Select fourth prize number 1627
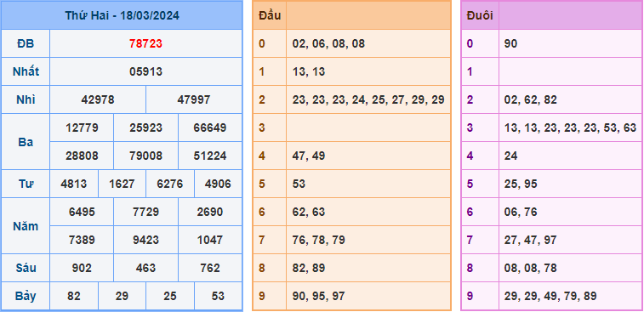Image resolution: width=644 pixels, height=312 pixels. coord(122,184)
